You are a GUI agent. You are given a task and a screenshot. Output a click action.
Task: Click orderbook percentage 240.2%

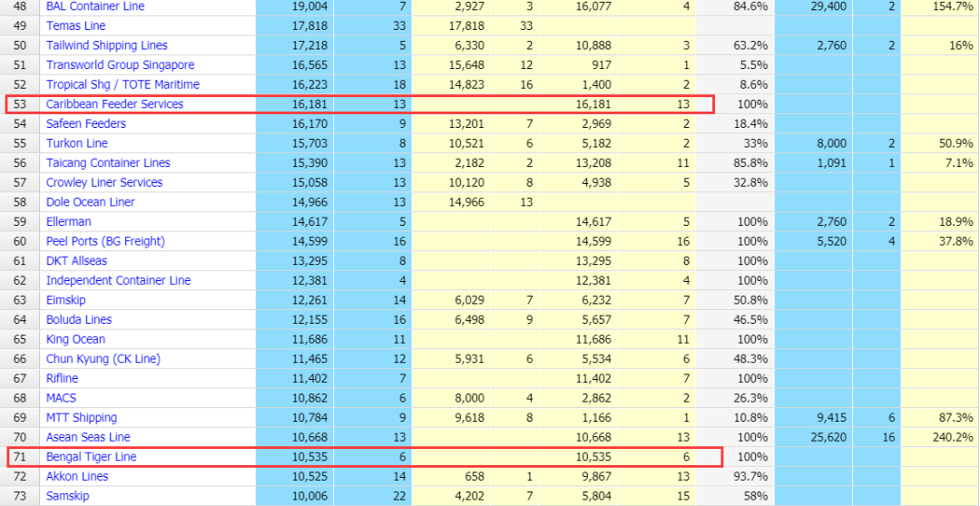click(952, 437)
